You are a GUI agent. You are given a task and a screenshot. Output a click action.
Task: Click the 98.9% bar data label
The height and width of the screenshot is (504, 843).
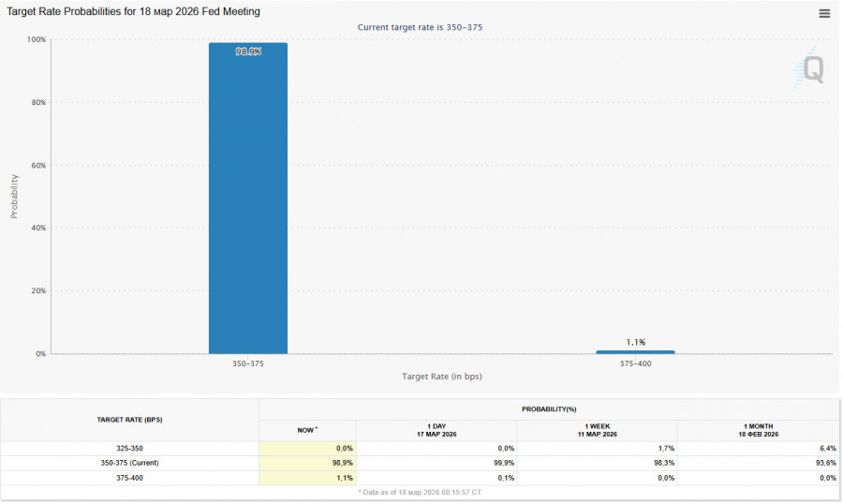click(248, 52)
